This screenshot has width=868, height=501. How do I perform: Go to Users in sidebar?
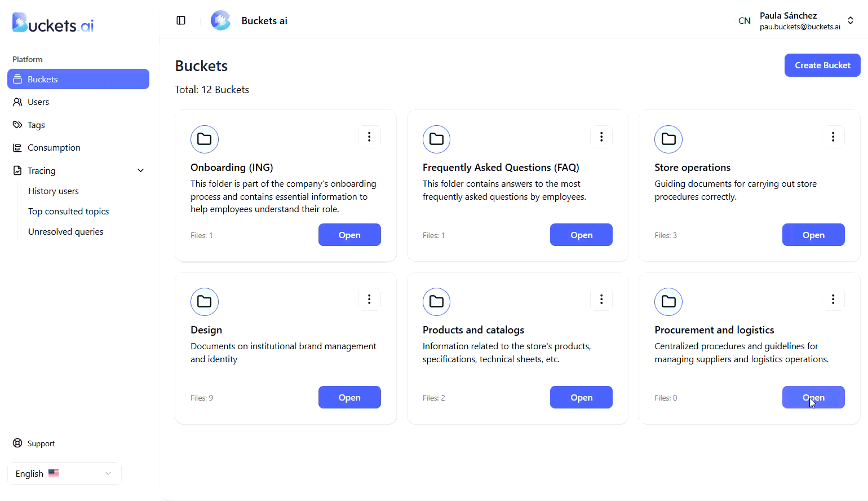click(x=38, y=102)
